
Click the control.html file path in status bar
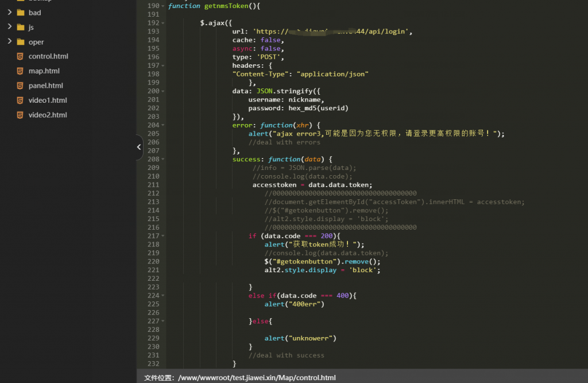257,378
